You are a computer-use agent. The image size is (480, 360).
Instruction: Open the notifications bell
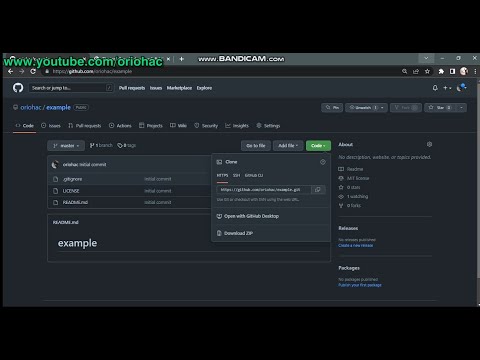tap(435, 88)
